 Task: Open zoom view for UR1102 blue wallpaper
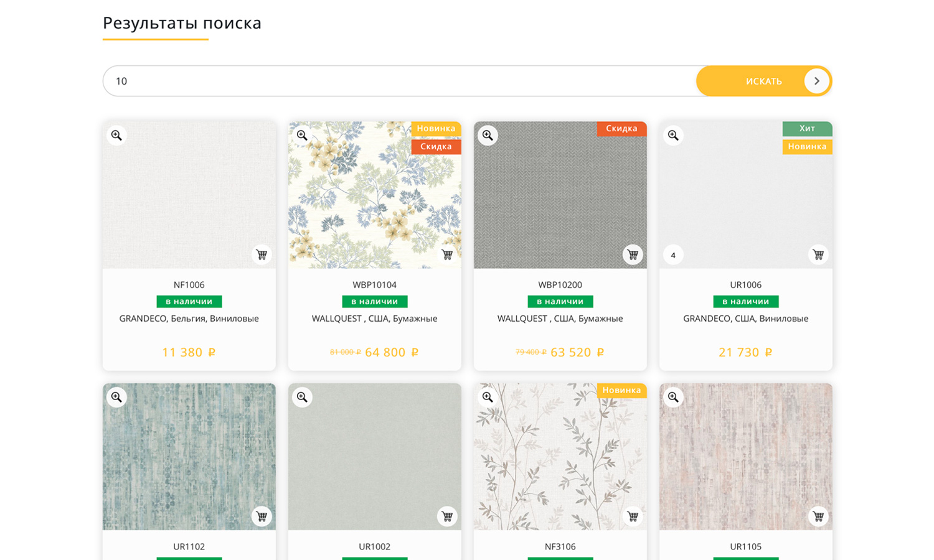(116, 397)
